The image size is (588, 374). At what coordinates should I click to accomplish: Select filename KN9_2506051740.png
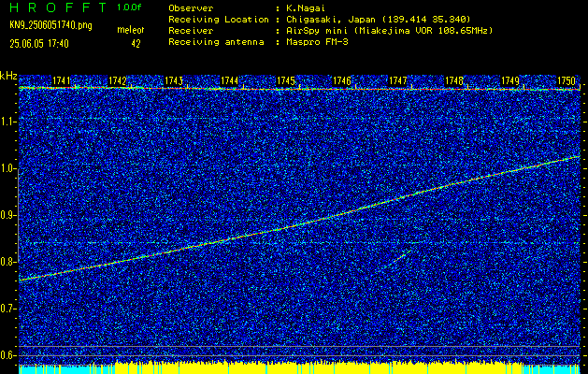click(x=50, y=26)
